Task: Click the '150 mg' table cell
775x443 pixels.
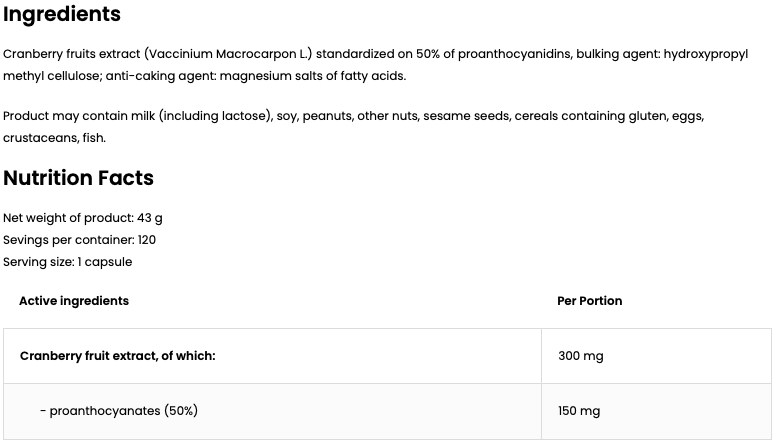Action: [x=579, y=411]
